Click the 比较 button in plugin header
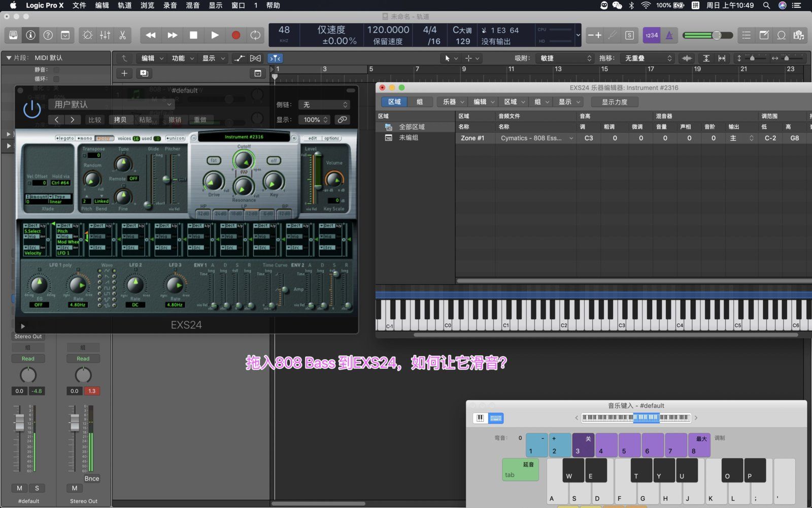The width and height of the screenshot is (812, 508). tap(95, 120)
